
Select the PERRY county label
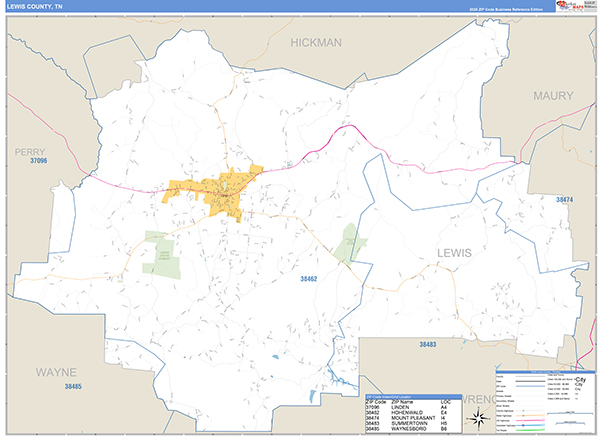pyautogui.click(x=30, y=152)
